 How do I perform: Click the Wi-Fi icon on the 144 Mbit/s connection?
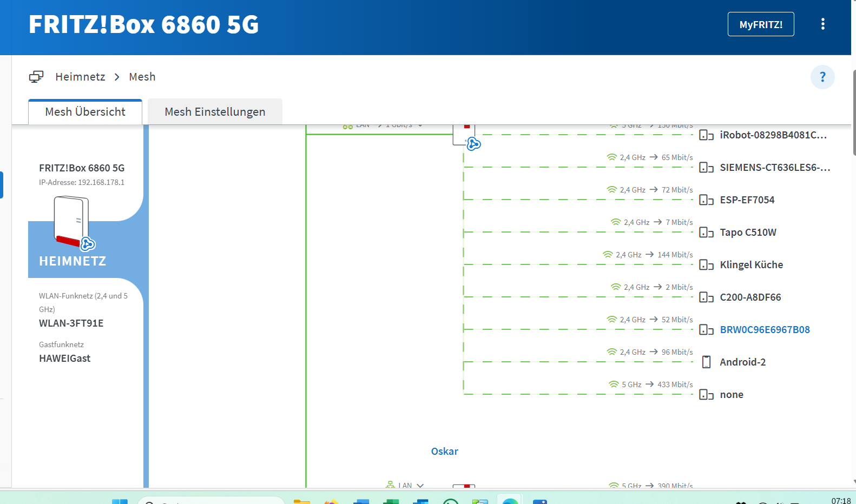click(x=608, y=255)
